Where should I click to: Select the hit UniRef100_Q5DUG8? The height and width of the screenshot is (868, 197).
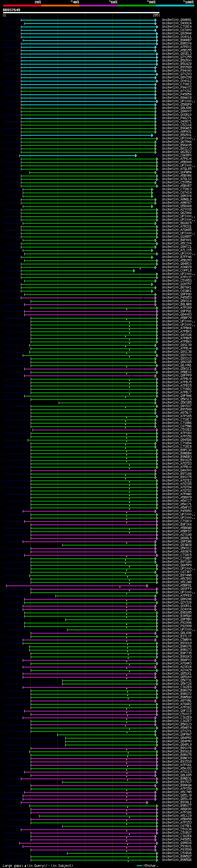coord(176,206)
